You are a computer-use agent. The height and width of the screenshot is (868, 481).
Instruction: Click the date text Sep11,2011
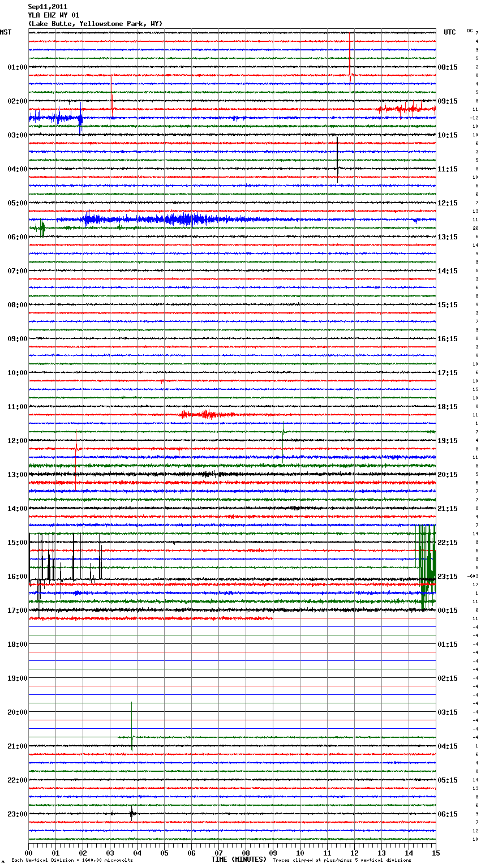point(48,7)
